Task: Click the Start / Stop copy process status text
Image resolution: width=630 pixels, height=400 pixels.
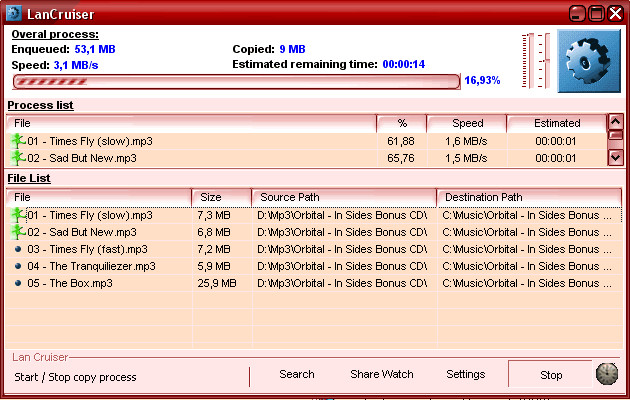Action: click(x=75, y=377)
